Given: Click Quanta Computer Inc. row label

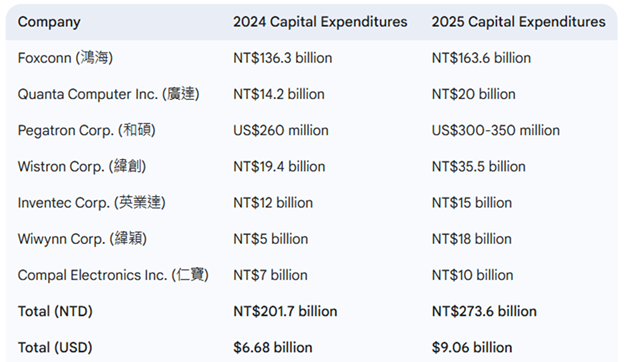Looking at the screenshot, I should 109,94.
